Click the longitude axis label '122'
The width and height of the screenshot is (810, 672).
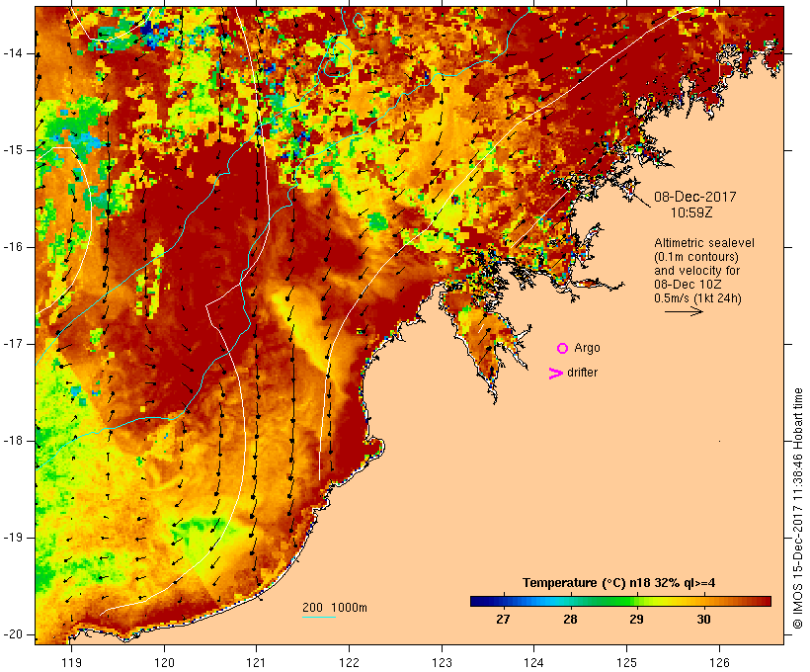[x=350, y=663]
